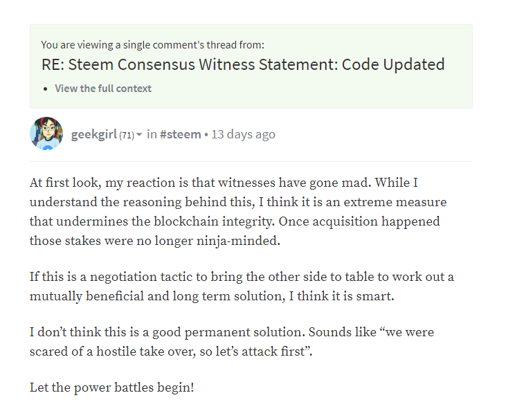Open the thread title 'RE: Steem Consensus Witness Statement'
The width and height of the screenshot is (506, 420).
[x=242, y=65]
